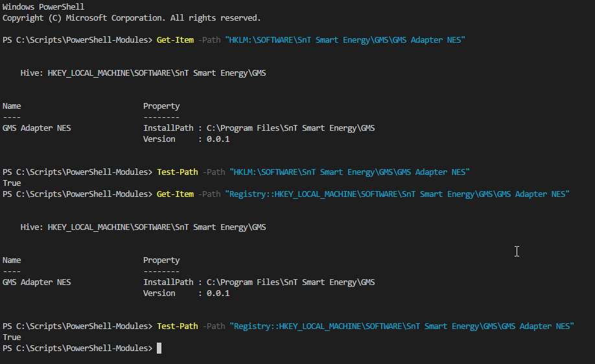Click the final PS C:\Scripts\PowerShell-Modules> prompt
This screenshot has width=595, height=364.
(77, 348)
